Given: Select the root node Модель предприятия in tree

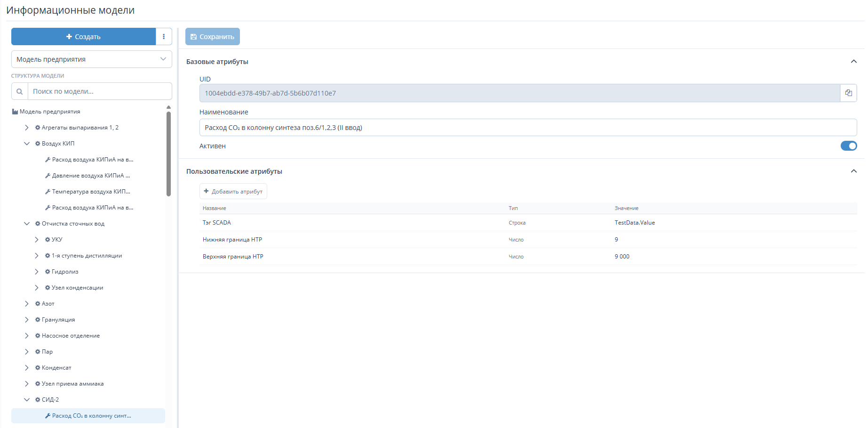Looking at the screenshot, I should pyautogui.click(x=50, y=112).
